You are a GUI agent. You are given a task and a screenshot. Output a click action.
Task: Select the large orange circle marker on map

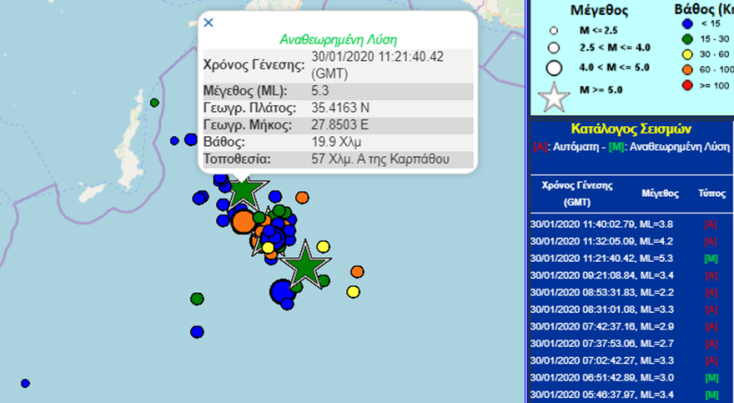[243, 221]
